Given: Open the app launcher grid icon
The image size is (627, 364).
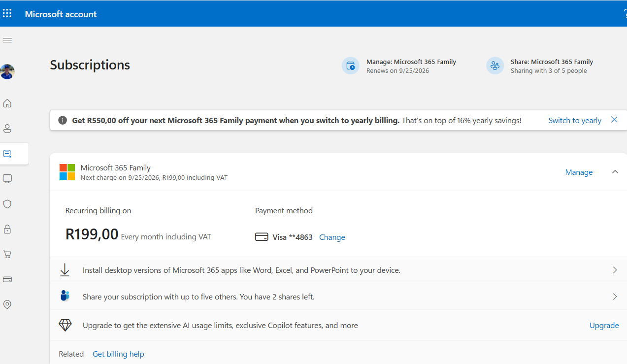Looking at the screenshot, I should click(x=7, y=13).
